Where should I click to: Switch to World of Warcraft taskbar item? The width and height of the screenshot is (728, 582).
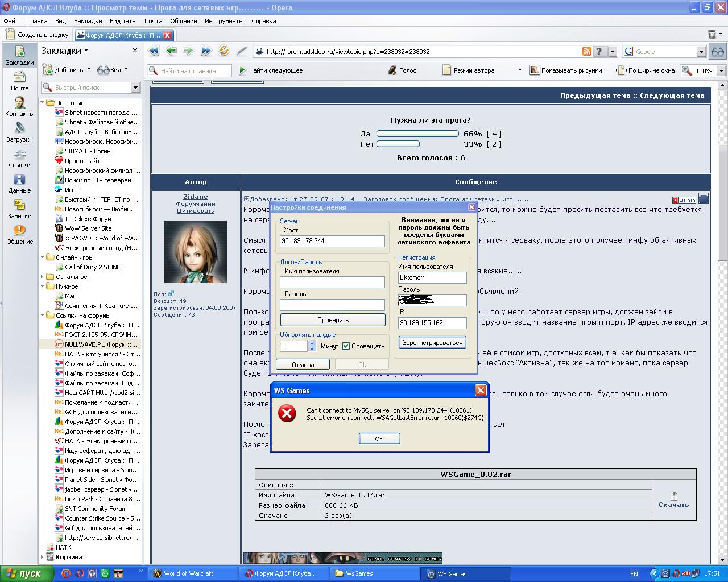pyautogui.click(x=192, y=573)
